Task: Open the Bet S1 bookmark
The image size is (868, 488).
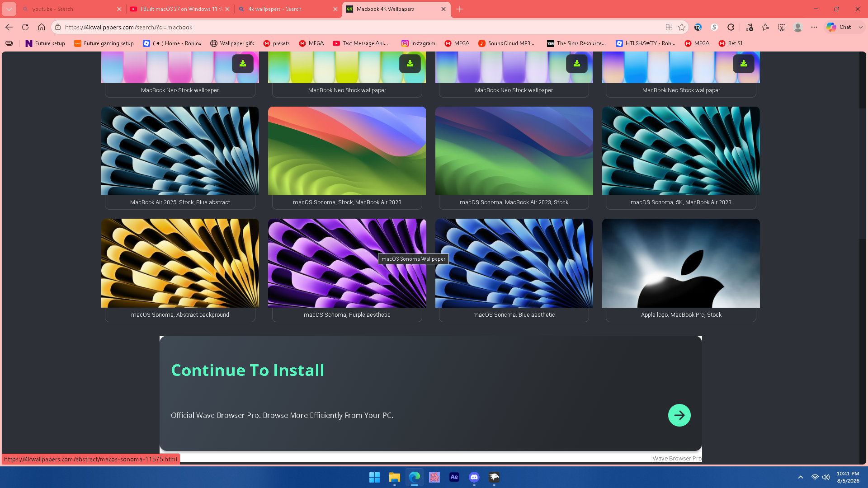Action: coord(731,43)
